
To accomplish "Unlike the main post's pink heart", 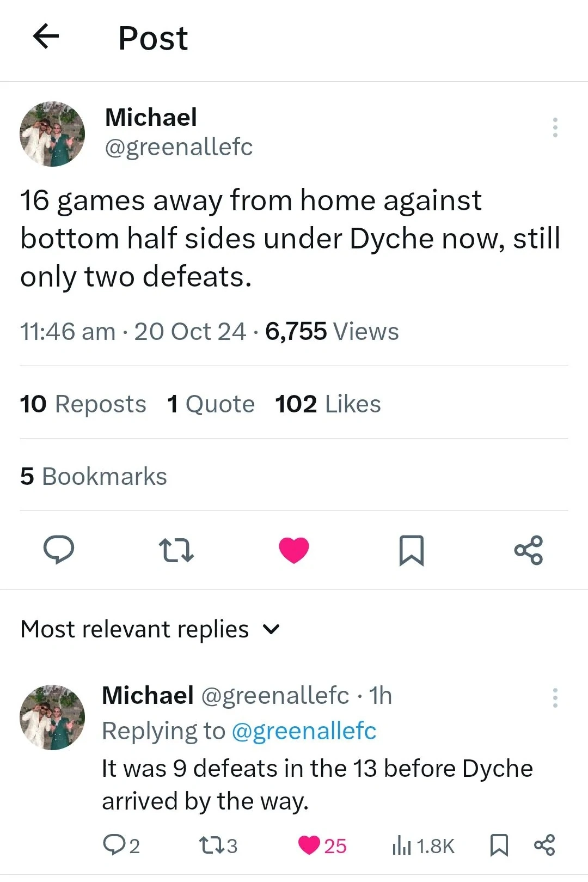I will pos(294,550).
